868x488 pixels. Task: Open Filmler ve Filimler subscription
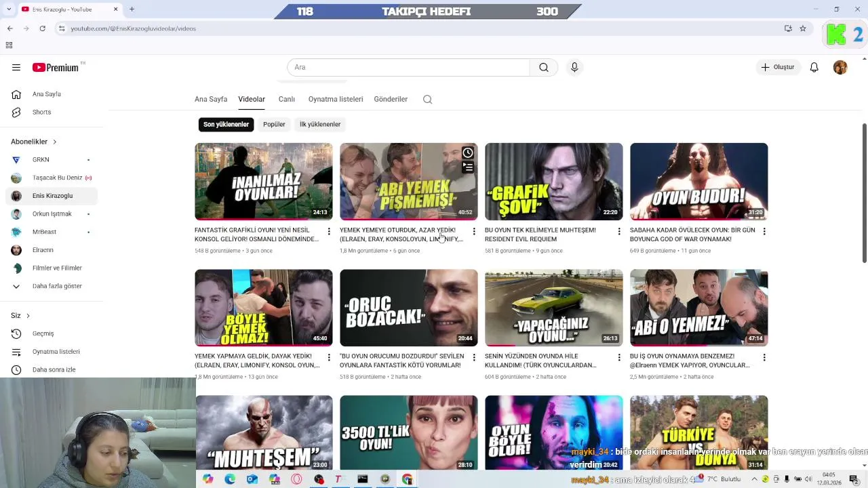tap(52, 268)
